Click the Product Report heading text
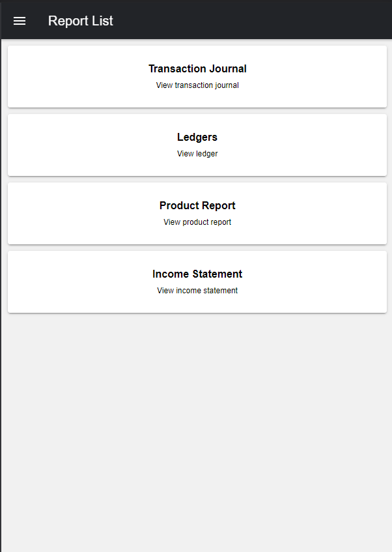This screenshot has width=392, height=552. click(197, 205)
